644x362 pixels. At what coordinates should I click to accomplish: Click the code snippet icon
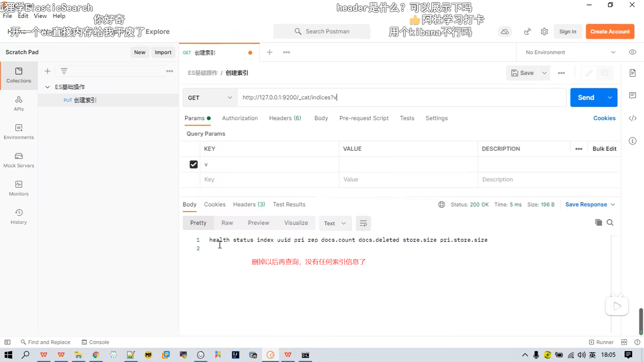(x=632, y=118)
